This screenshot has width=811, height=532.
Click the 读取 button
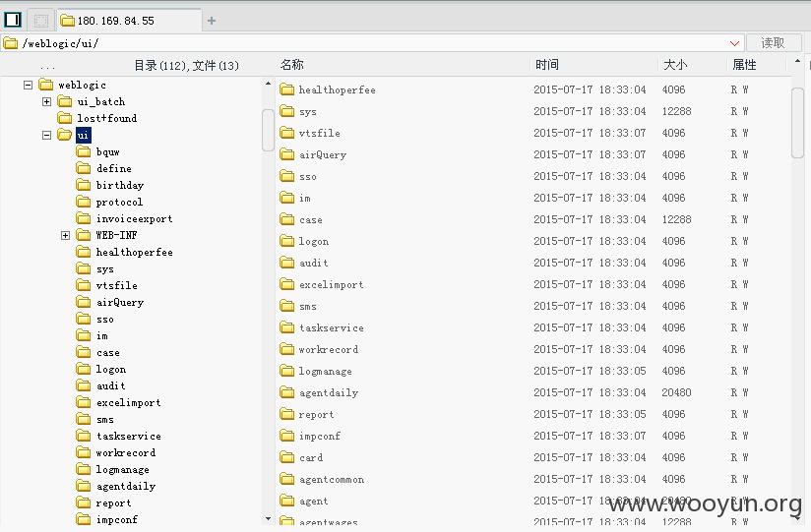[774, 43]
